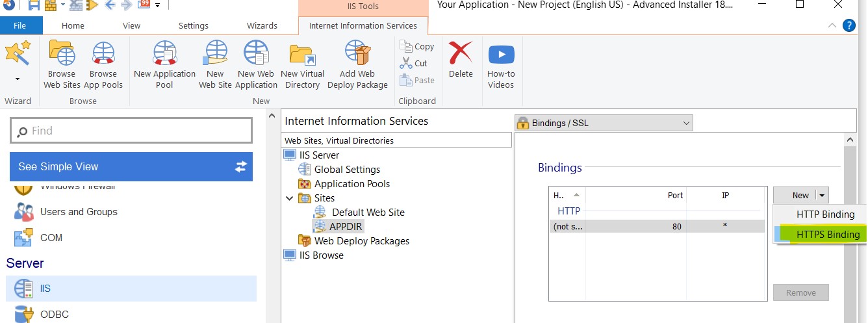This screenshot has width=868, height=323.
Task: Open How-to Videos
Action: coord(501,55)
